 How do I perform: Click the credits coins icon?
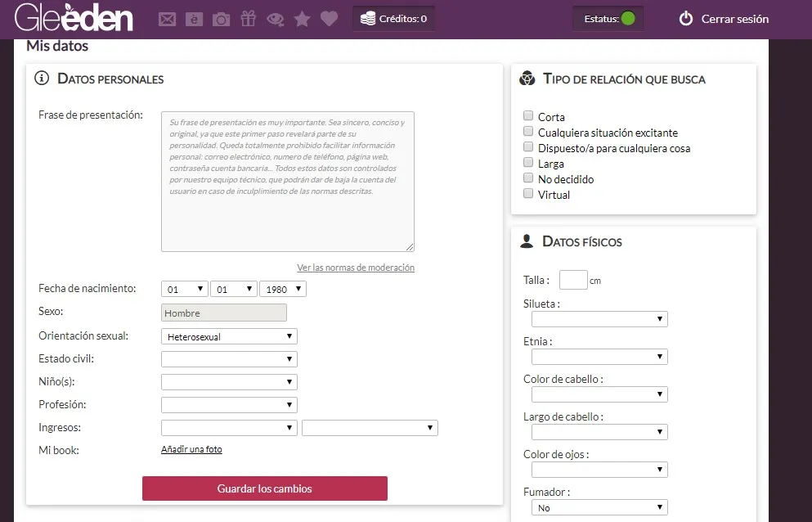click(368, 19)
